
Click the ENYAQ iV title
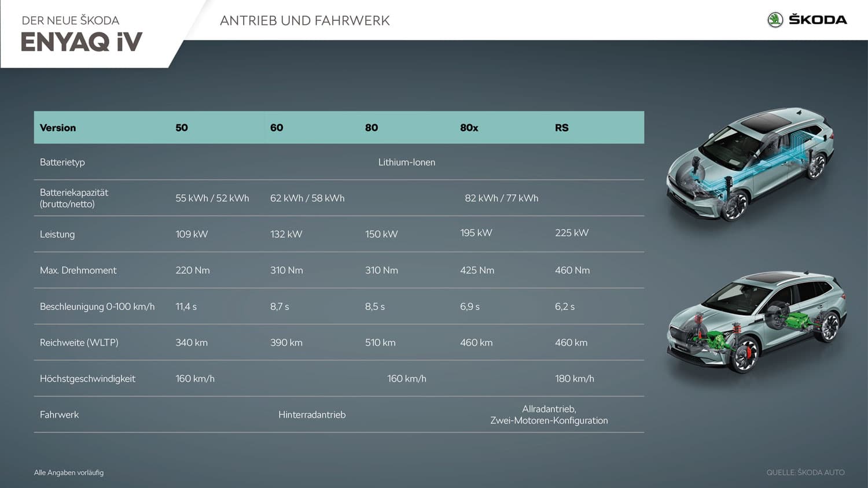click(x=82, y=42)
